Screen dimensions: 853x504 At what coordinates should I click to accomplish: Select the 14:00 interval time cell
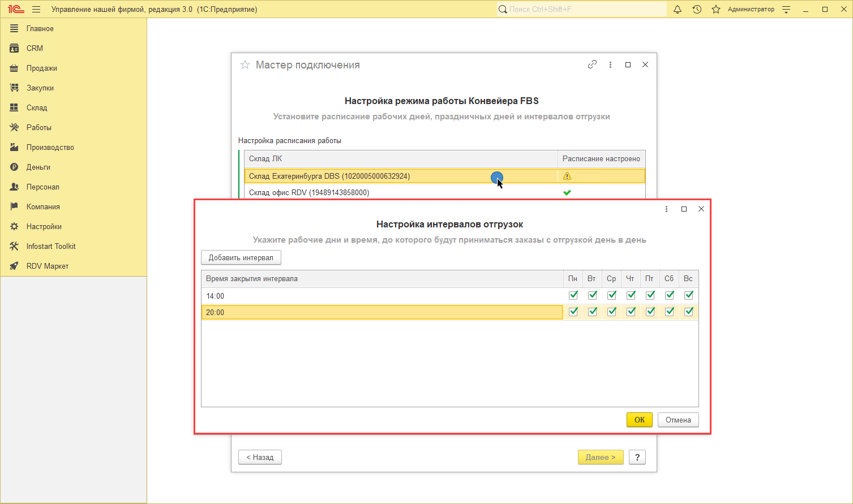tap(382, 296)
